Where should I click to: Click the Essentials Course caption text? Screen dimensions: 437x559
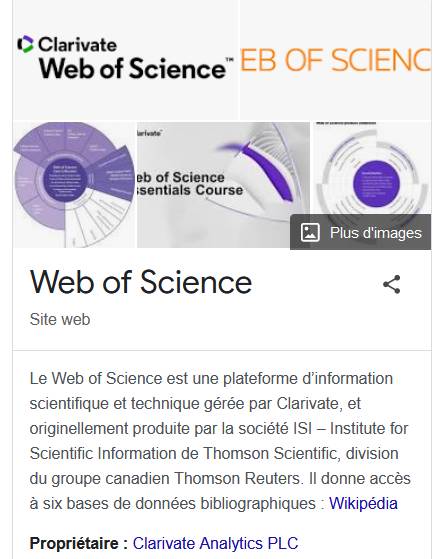pyautogui.click(x=190, y=184)
